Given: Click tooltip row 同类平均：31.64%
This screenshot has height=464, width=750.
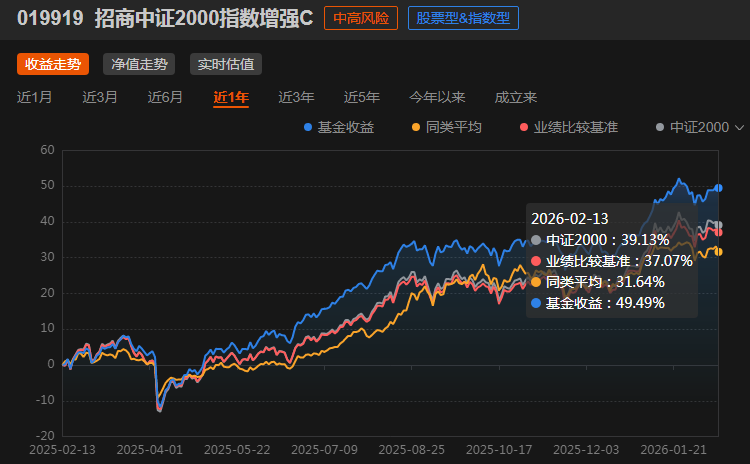Looking at the screenshot, I should 598,282.
